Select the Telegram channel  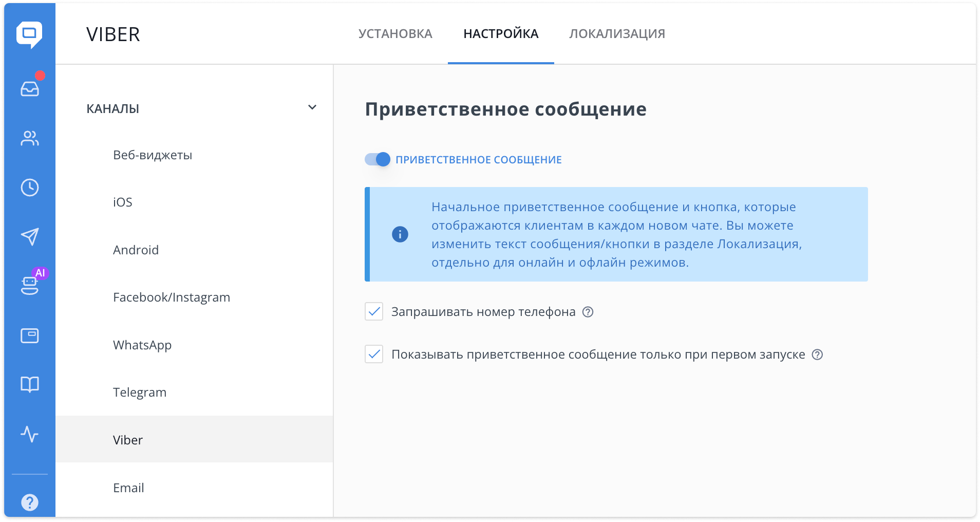tap(140, 392)
